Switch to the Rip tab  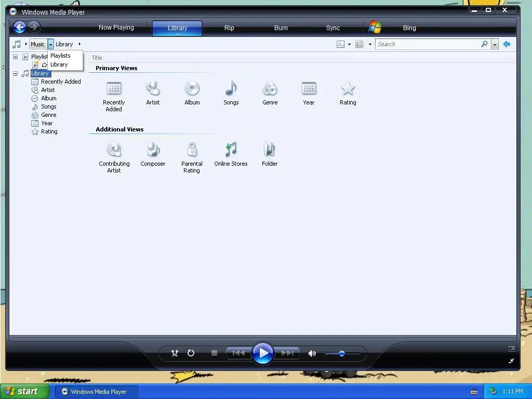[x=229, y=28]
